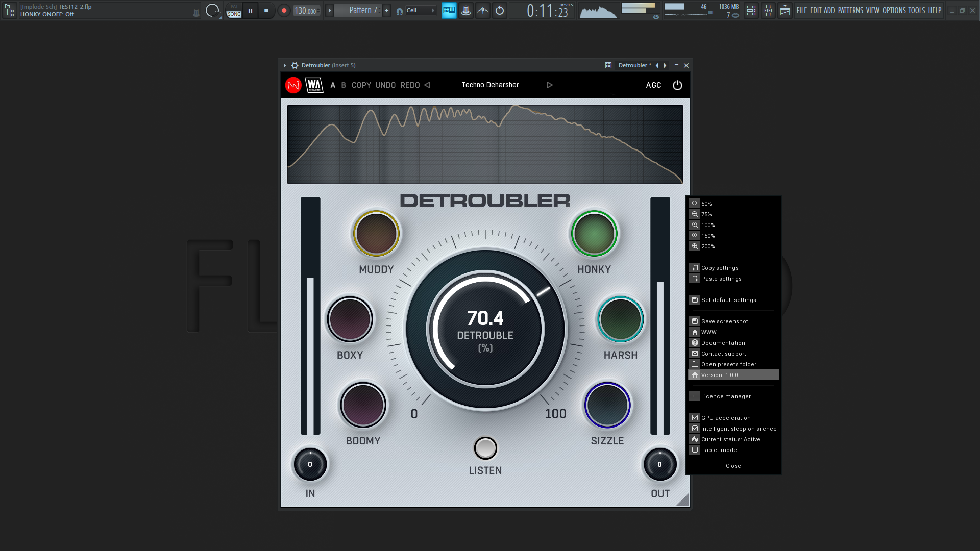Screen dimensions: 980x551
Task: Set zoom to 50%
Action: (x=733, y=204)
